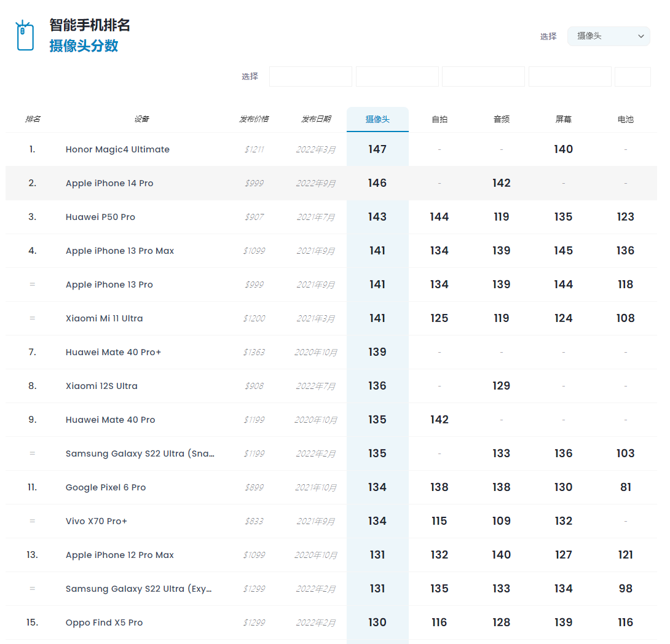Click battery score 123 for Huawei P50 Pro
This screenshot has height=644, width=670.
[x=626, y=217]
